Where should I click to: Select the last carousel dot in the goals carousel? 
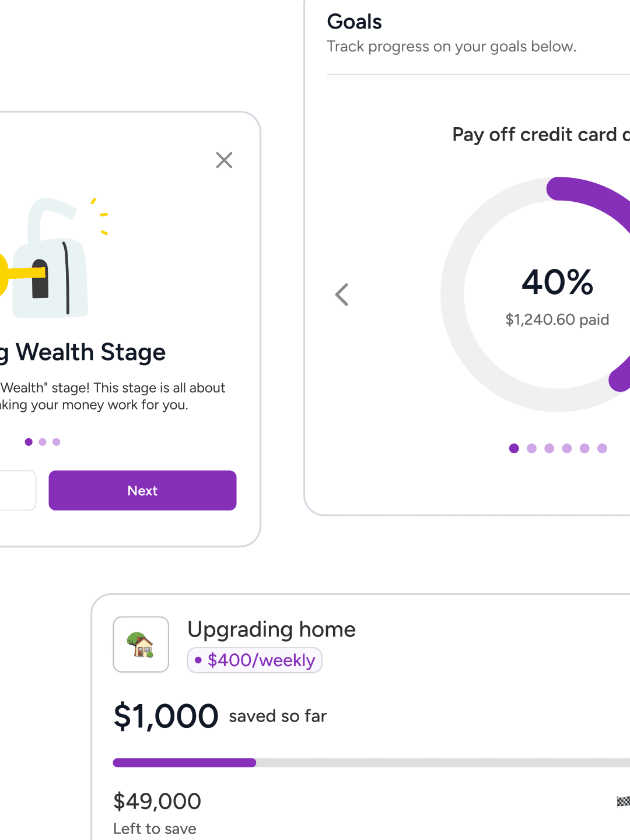601,448
